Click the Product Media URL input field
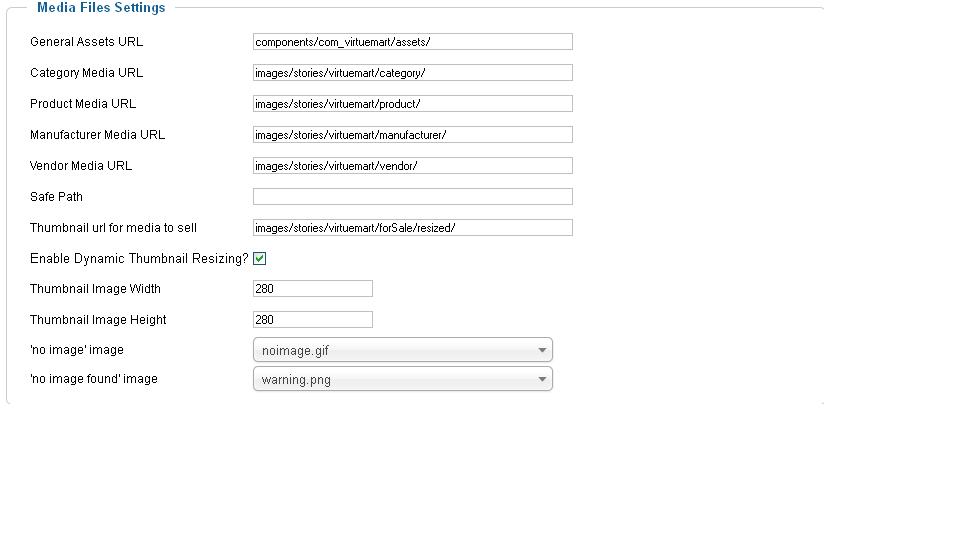The width and height of the screenshot is (960, 540). tap(412, 104)
